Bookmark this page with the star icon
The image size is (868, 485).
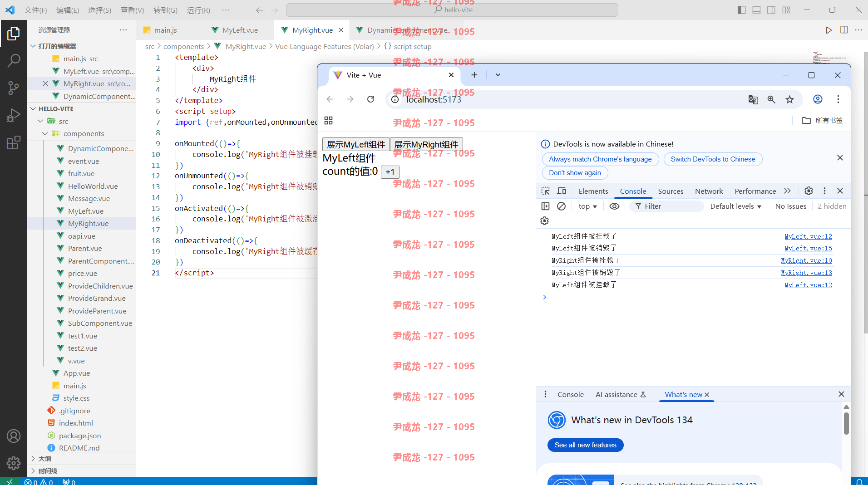click(x=790, y=99)
